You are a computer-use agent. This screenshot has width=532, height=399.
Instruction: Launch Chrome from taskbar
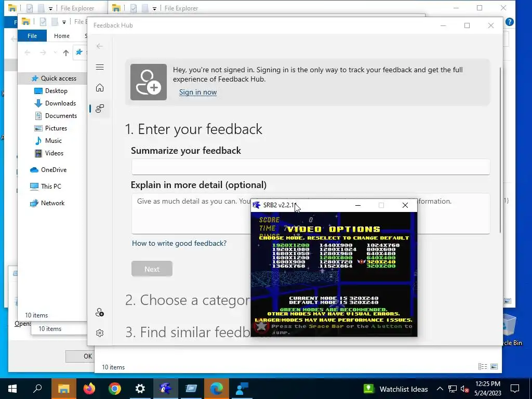tap(115, 389)
